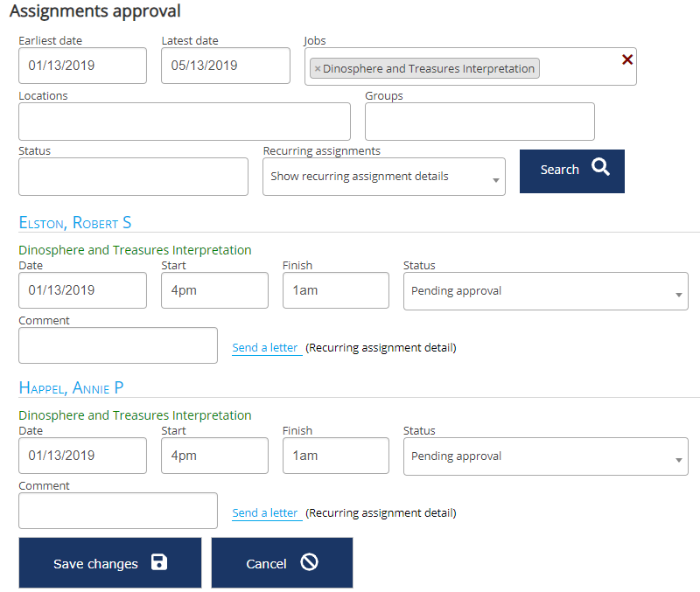This screenshot has height=592, width=700.
Task: Click into the Groups field
Action: 479,122
